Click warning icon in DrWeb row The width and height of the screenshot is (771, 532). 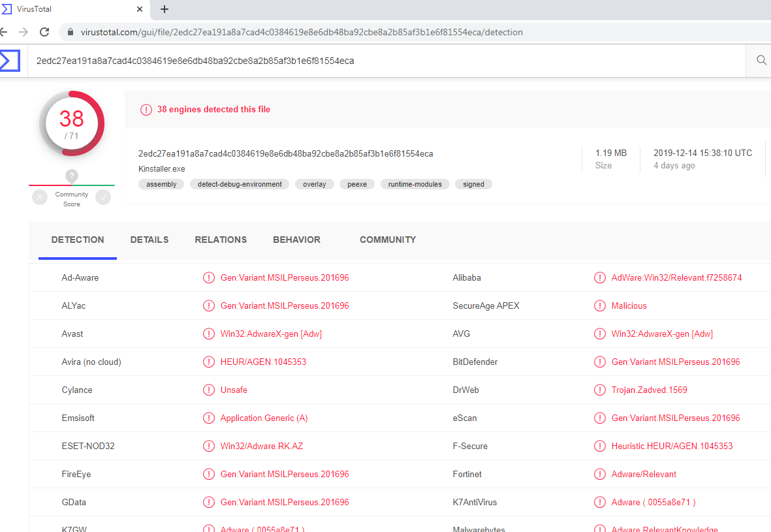click(x=600, y=390)
